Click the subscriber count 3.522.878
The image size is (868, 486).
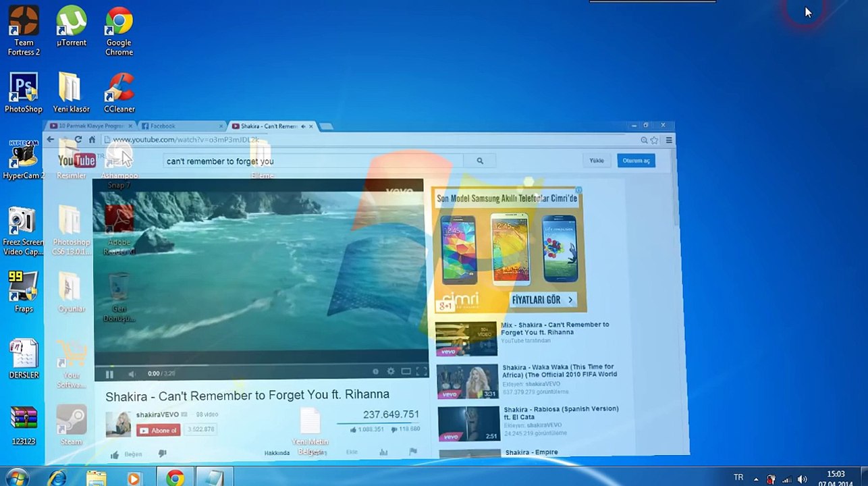(x=200, y=430)
